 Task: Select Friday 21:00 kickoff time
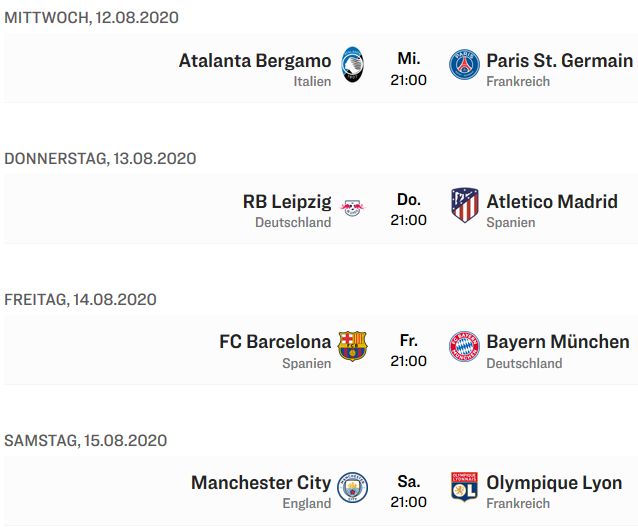click(x=409, y=351)
